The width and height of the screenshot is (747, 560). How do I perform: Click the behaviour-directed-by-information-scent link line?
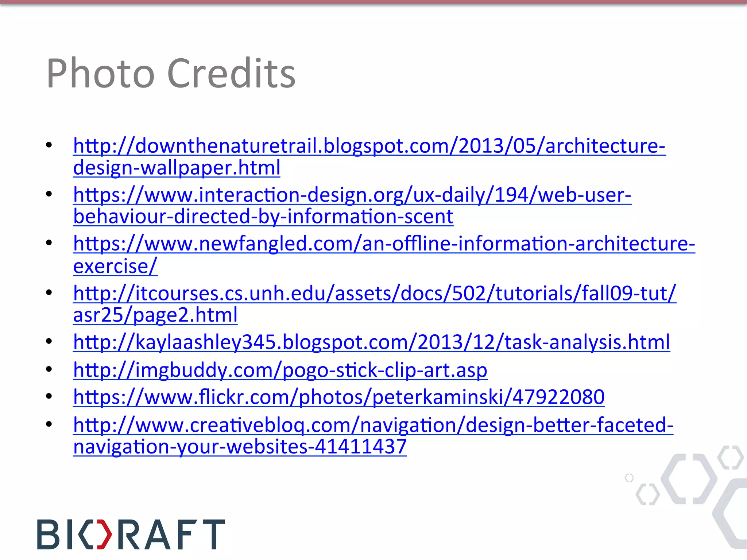click(263, 217)
